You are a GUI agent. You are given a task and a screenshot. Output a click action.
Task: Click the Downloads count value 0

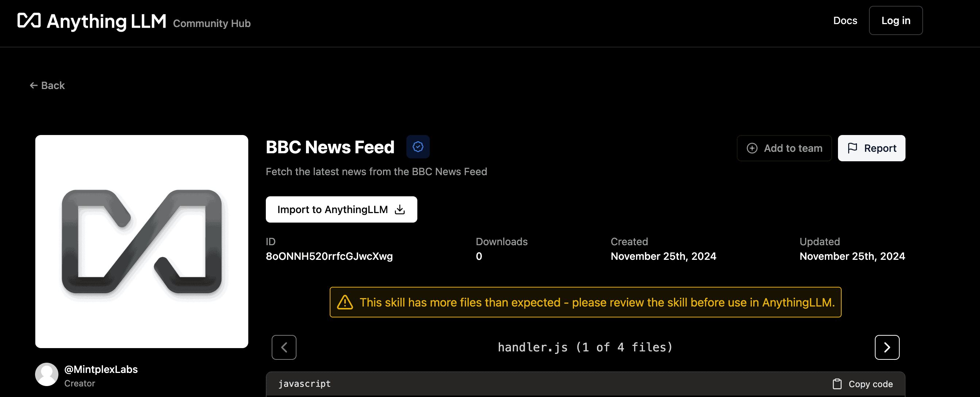[x=479, y=256]
